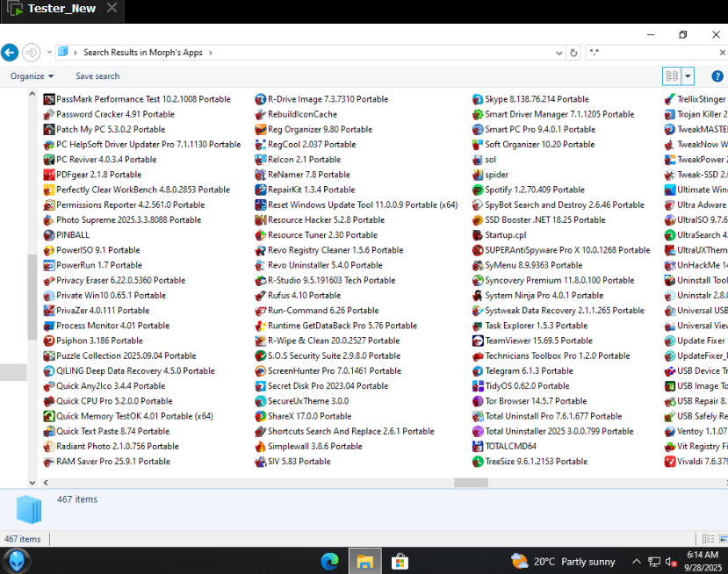Click the horizontal scrollbar thumb
728x574 pixels.
pos(471,483)
